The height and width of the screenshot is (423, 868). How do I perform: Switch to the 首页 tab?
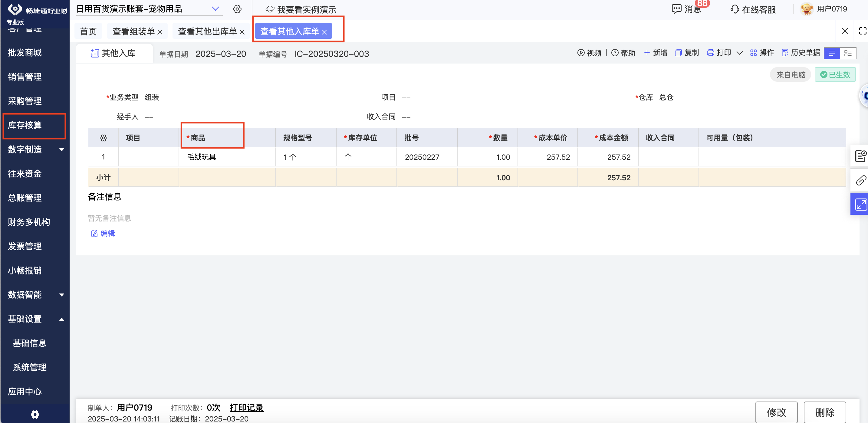pos(88,31)
